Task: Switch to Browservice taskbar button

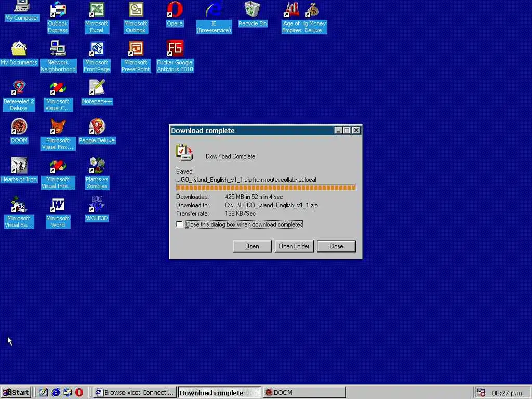Action: (135, 393)
